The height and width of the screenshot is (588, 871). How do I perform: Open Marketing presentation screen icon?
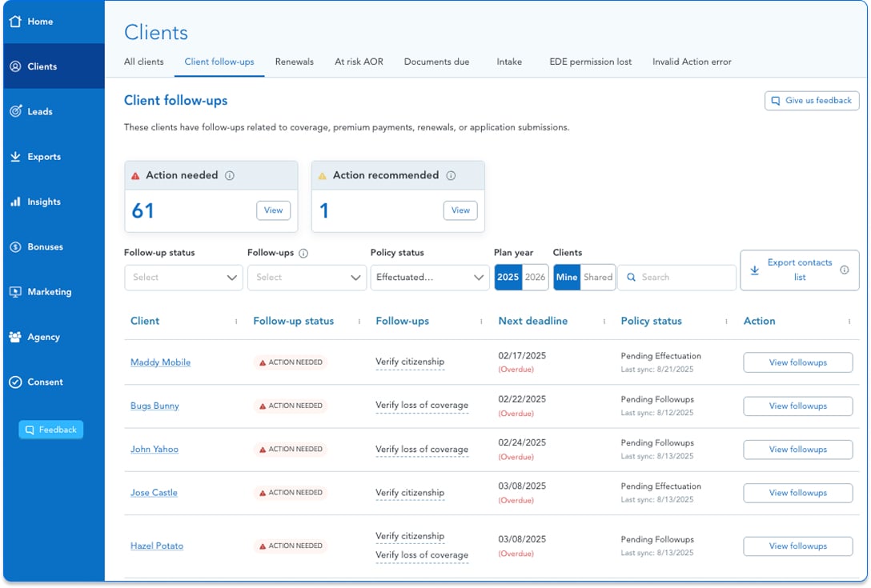[15, 292]
